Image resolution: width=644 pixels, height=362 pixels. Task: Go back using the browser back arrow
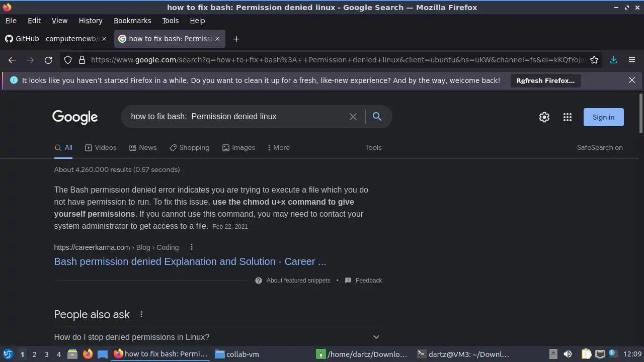pyautogui.click(x=12, y=60)
